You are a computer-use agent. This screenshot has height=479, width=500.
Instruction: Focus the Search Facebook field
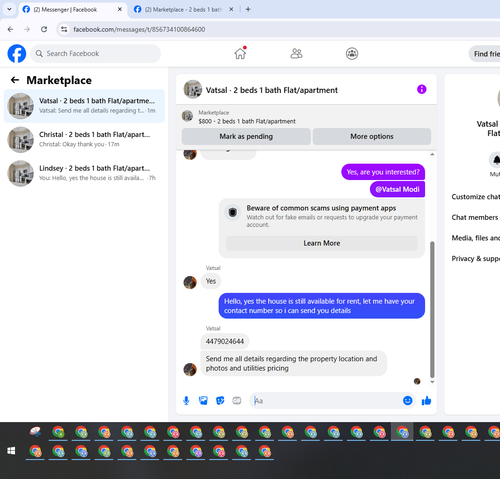point(95,53)
